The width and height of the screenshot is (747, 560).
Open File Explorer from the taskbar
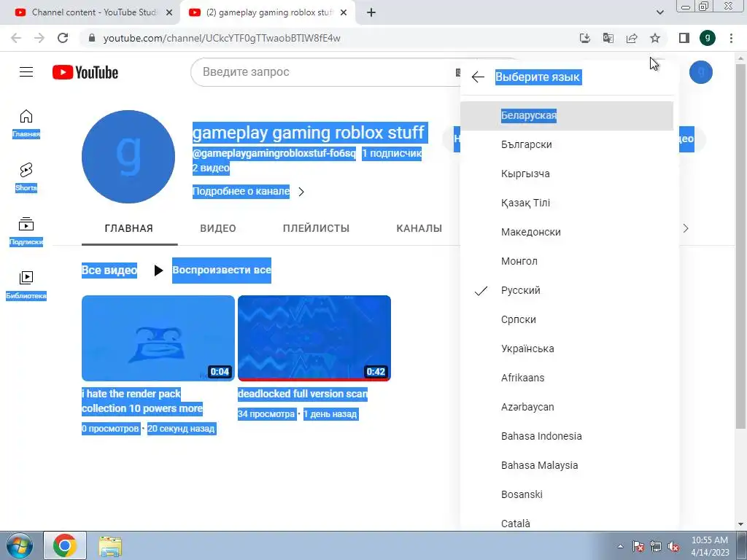point(110,545)
